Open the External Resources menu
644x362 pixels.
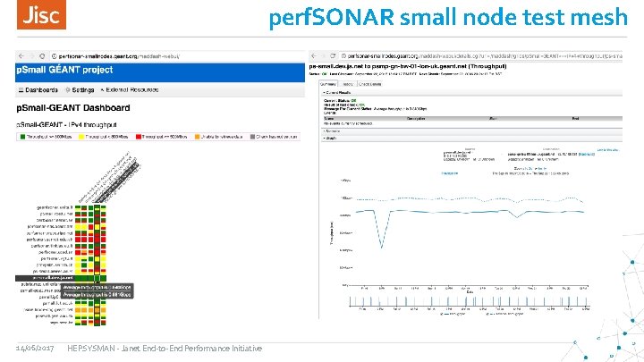click(130, 90)
